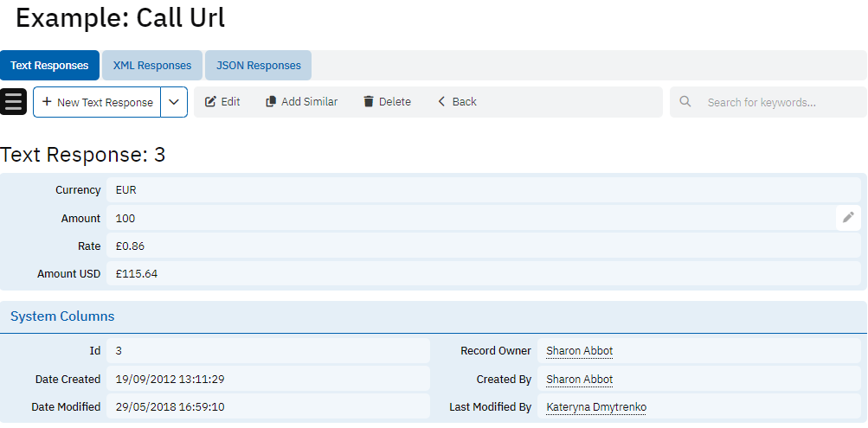Open Kateryna Dmytrenko user link
The width and height of the screenshot is (868, 428).
595,407
